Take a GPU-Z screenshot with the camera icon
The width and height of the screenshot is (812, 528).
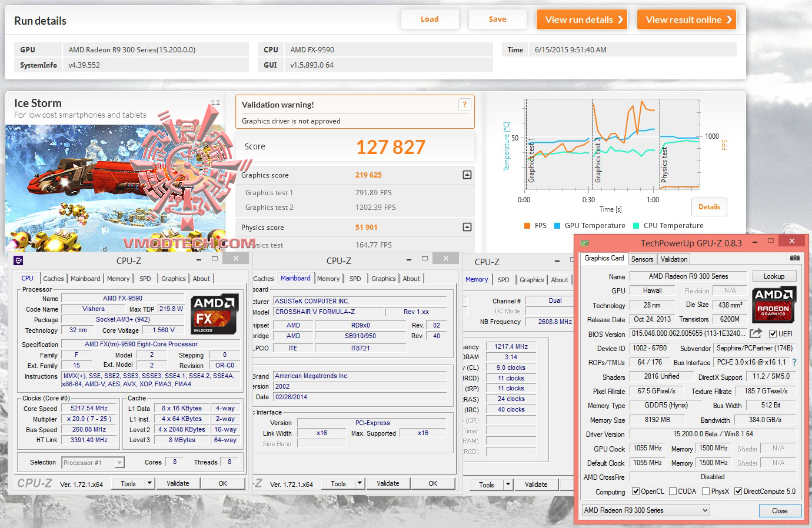(x=794, y=258)
